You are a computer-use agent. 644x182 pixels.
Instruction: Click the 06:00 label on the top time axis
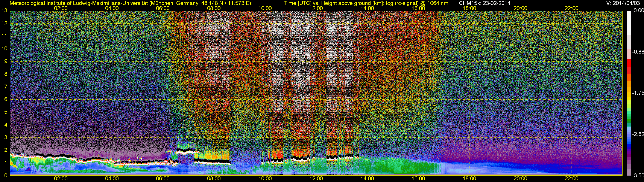[163, 8]
